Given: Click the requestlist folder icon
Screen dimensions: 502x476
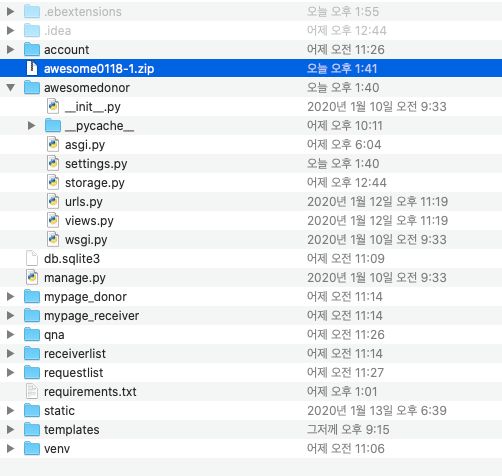Looking at the screenshot, I should [32, 373].
